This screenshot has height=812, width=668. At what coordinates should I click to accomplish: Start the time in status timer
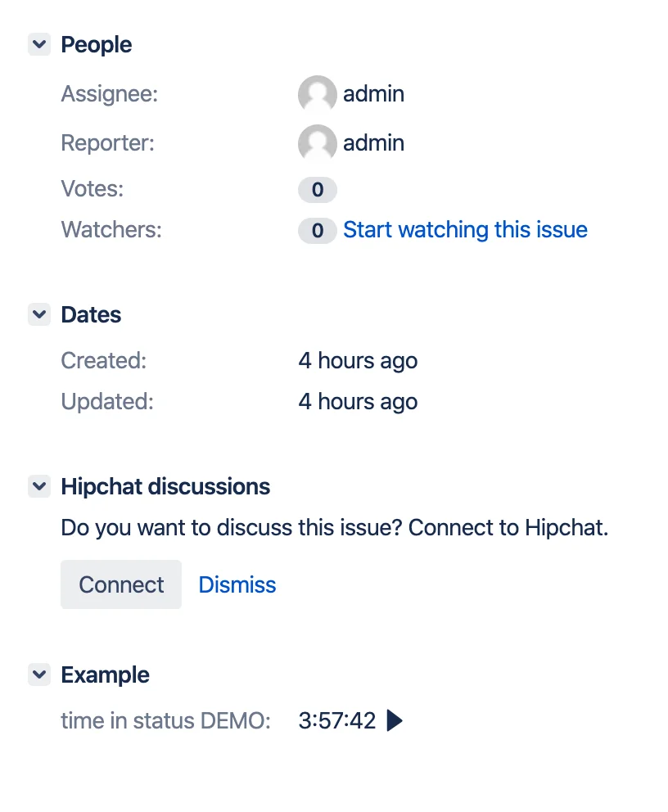pos(395,720)
